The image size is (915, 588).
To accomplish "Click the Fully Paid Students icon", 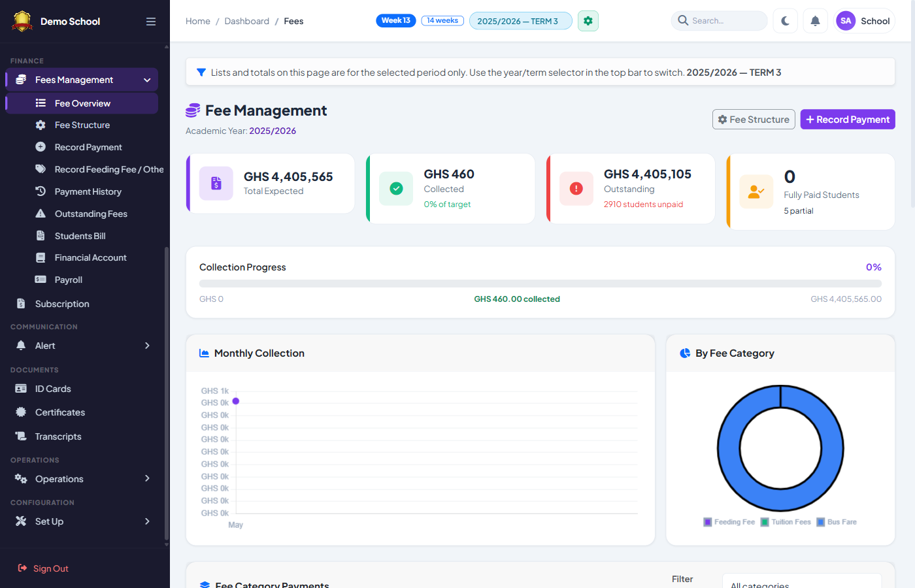I will coord(756,191).
